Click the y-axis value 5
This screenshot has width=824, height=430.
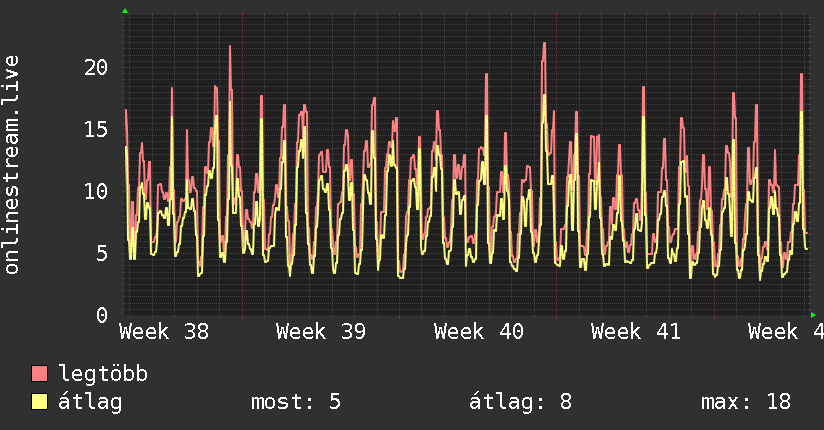click(102, 253)
